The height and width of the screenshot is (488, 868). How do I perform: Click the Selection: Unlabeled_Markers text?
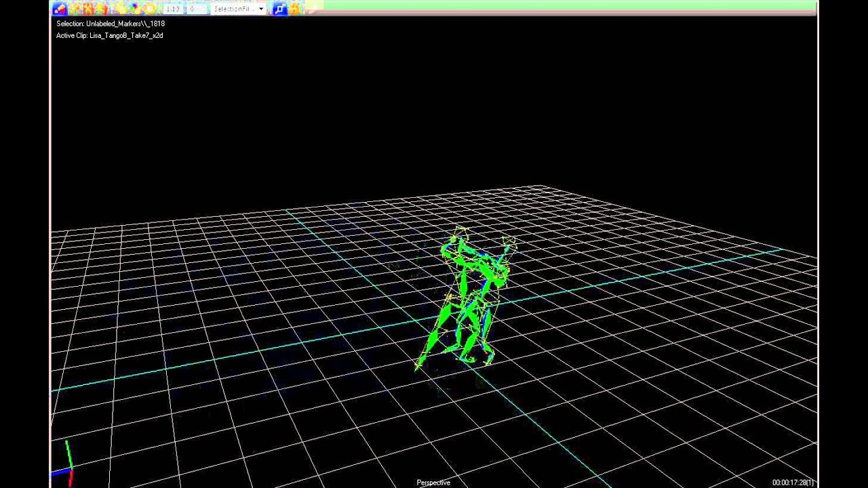pyautogui.click(x=111, y=24)
